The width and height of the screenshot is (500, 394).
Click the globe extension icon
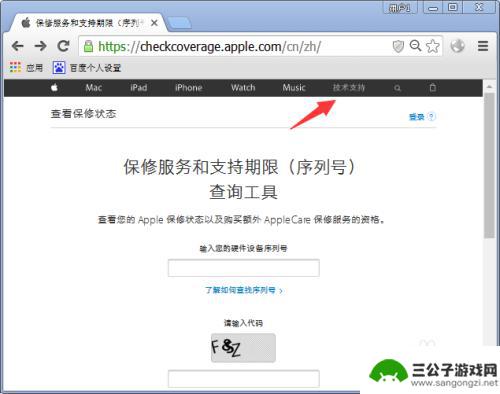458,46
